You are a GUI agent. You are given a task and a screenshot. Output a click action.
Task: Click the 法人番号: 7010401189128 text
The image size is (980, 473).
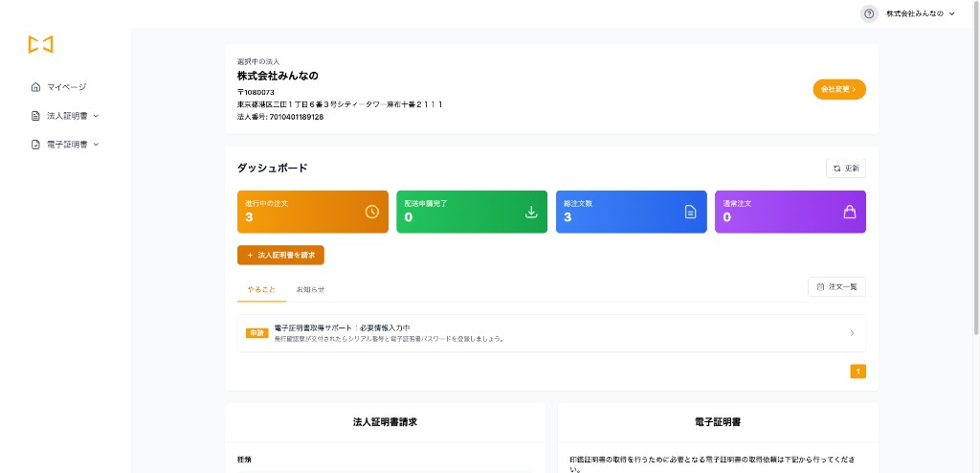(x=280, y=117)
